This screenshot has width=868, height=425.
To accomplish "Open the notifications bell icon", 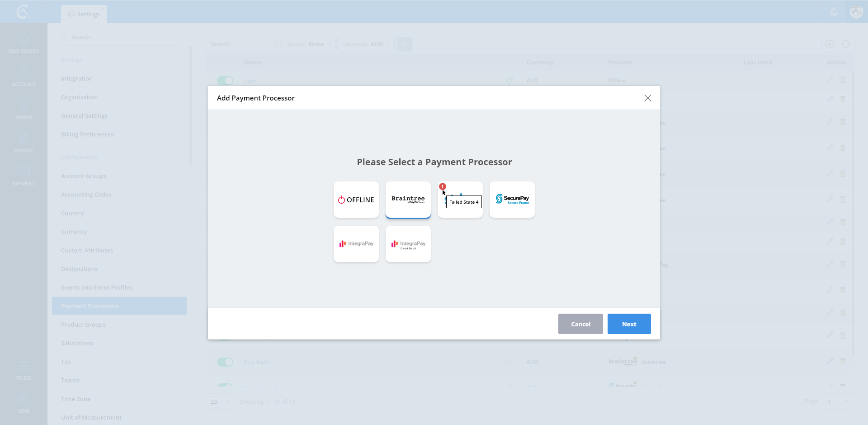I will click(x=834, y=12).
